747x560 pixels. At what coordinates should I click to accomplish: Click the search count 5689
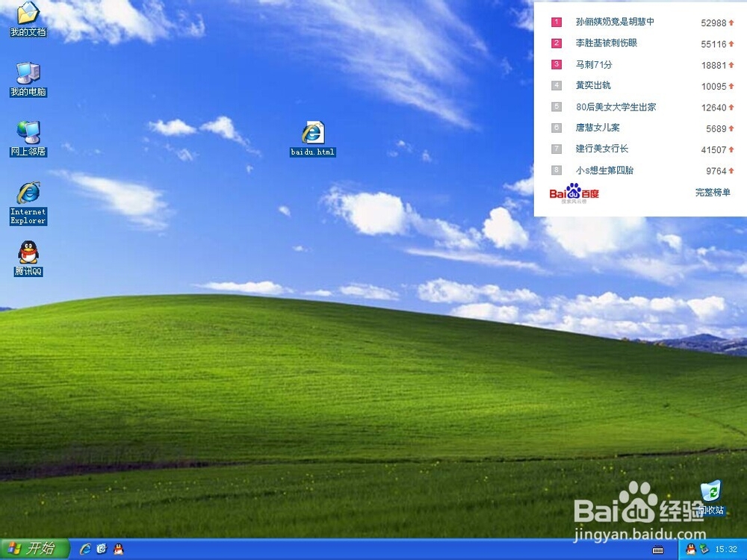[716, 128]
